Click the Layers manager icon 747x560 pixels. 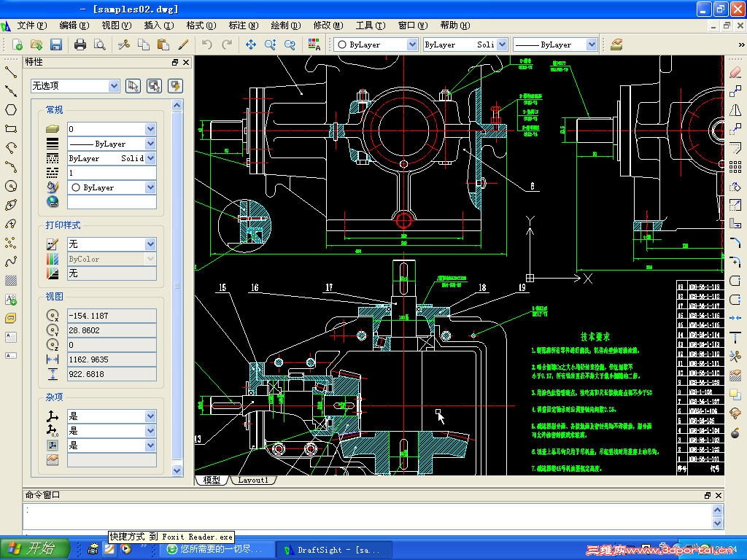click(616, 44)
